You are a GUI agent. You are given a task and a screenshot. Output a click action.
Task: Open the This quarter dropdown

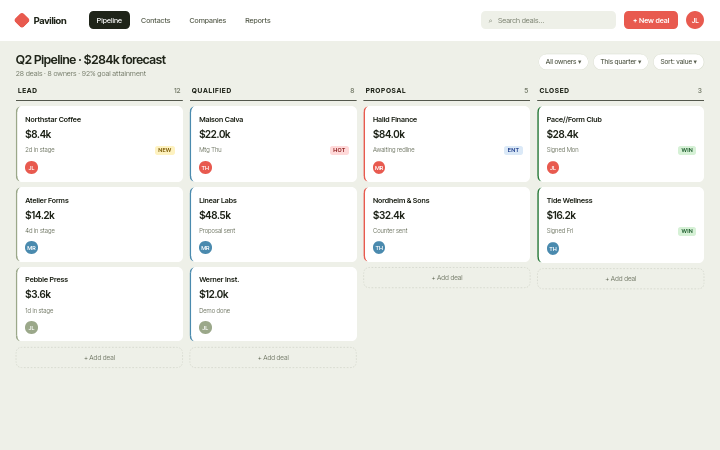coord(620,62)
